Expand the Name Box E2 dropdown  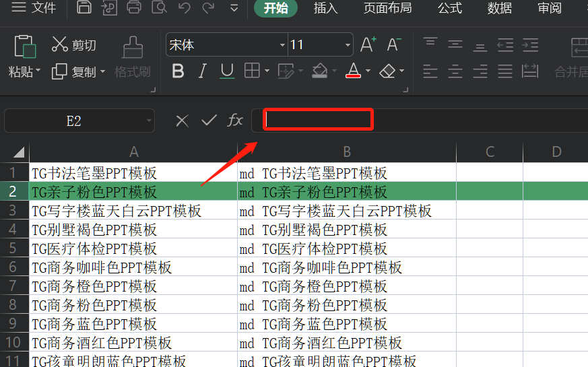point(148,121)
